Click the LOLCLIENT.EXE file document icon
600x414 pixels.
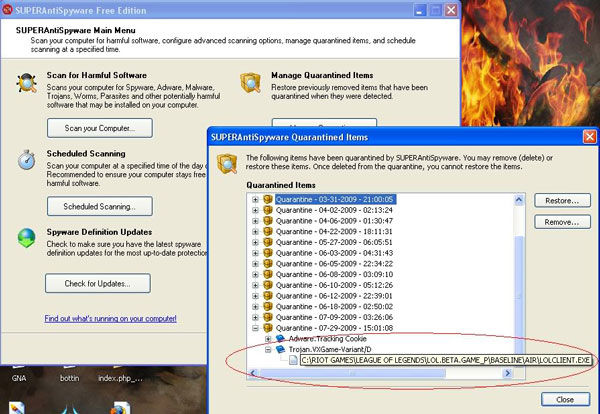coord(293,360)
